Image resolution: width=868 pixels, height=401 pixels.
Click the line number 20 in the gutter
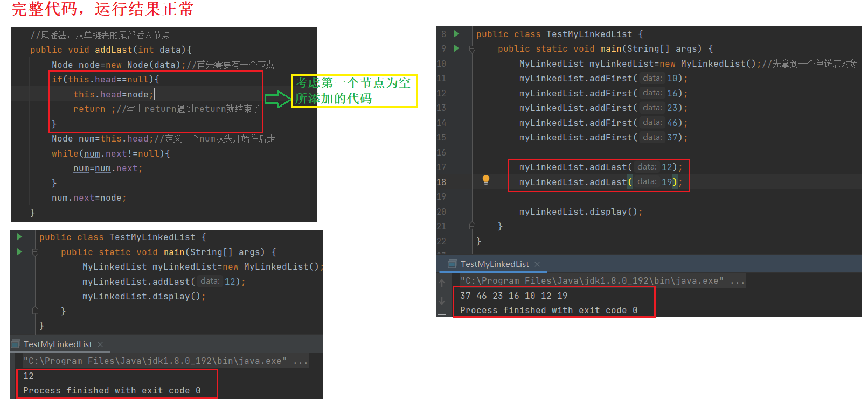pos(441,212)
